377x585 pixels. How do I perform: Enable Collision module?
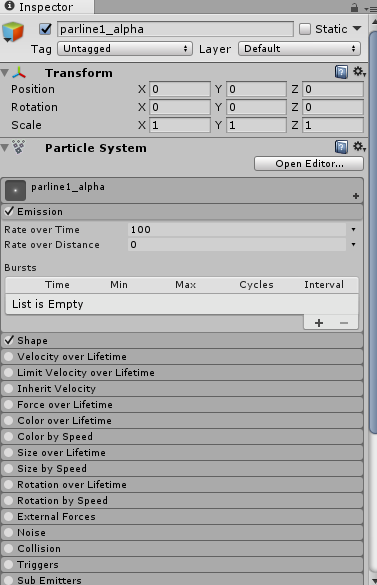pyautogui.click(x=8, y=548)
